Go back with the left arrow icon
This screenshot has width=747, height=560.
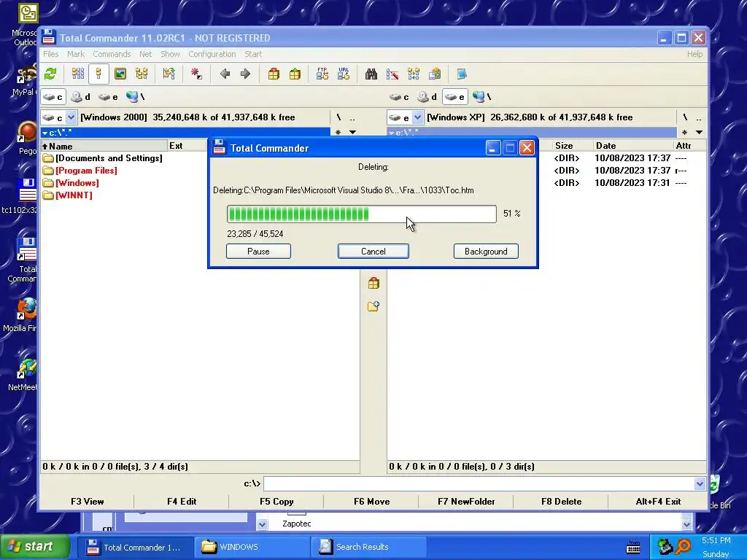click(x=225, y=74)
